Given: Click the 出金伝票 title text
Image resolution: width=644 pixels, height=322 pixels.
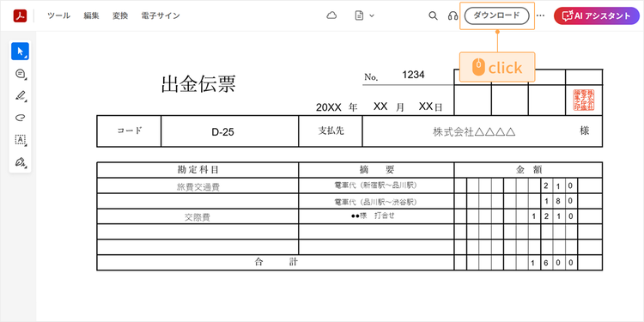Looking at the screenshot, I should pos(199,84).
